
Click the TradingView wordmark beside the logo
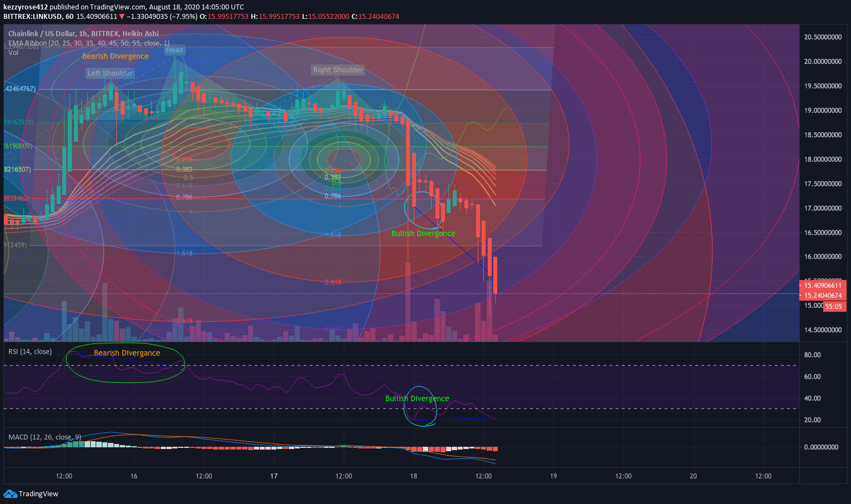38,494
